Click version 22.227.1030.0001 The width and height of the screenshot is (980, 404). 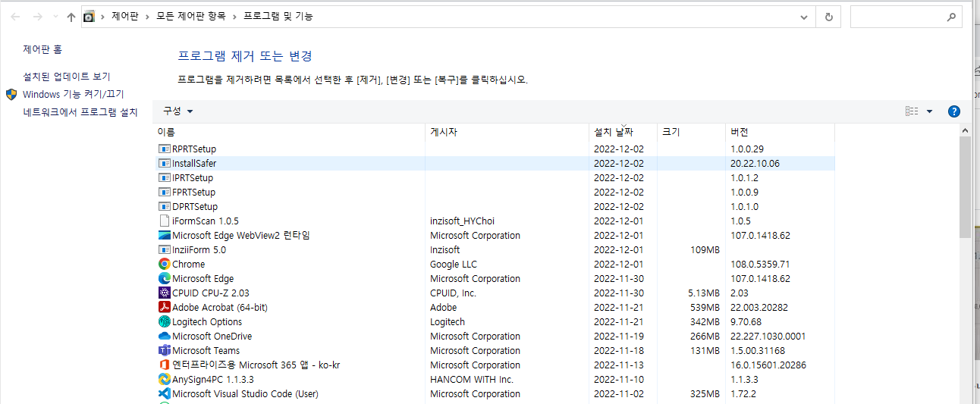[x=768, y=337]
